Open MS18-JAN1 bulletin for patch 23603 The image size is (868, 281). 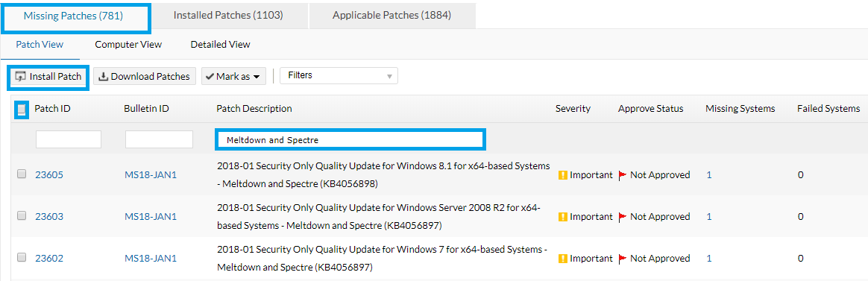151,217
